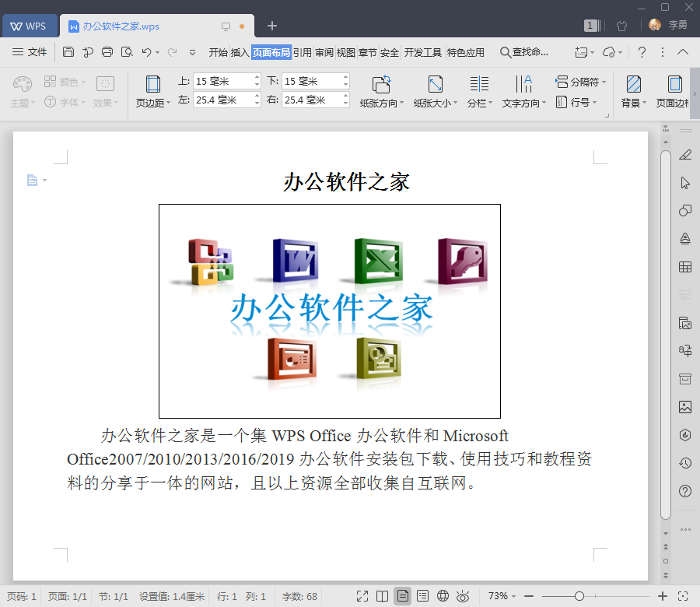Switch to web layout globe icon
Screen dimensions: 700x607
tap(443, 596)
